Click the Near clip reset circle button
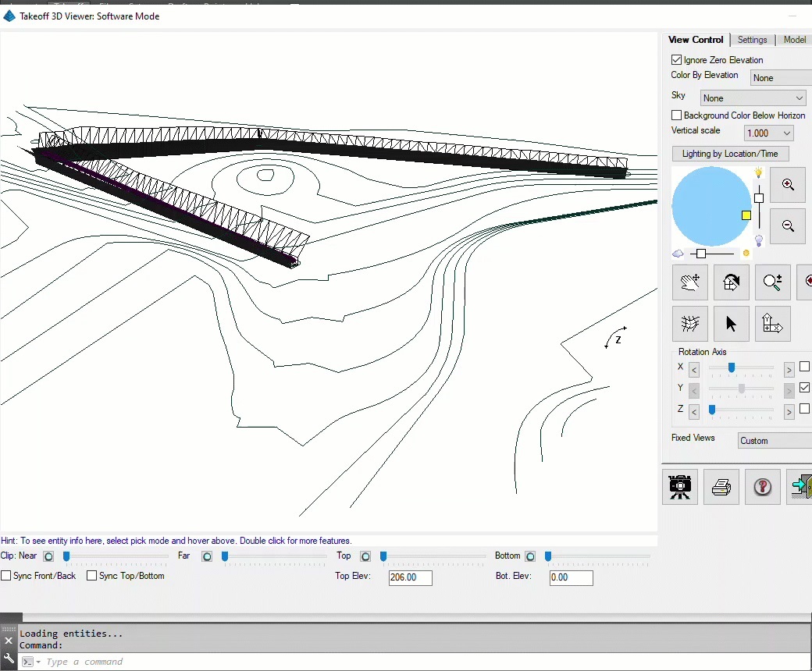Image resolution: width=812 pixels, height=671 pixels. click(48, 556)
